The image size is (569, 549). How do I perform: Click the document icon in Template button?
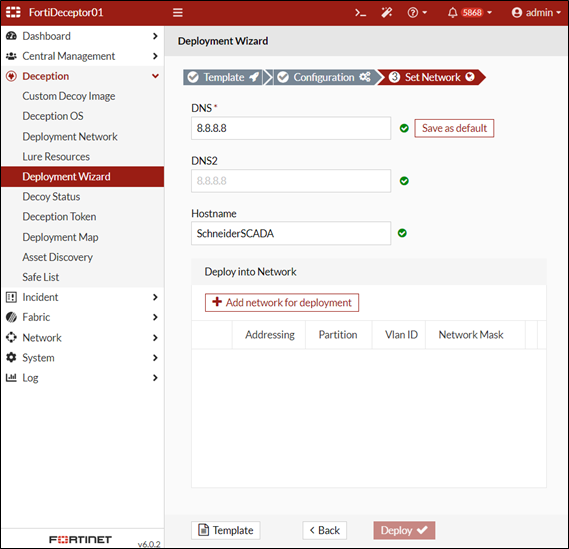[203, 530]
